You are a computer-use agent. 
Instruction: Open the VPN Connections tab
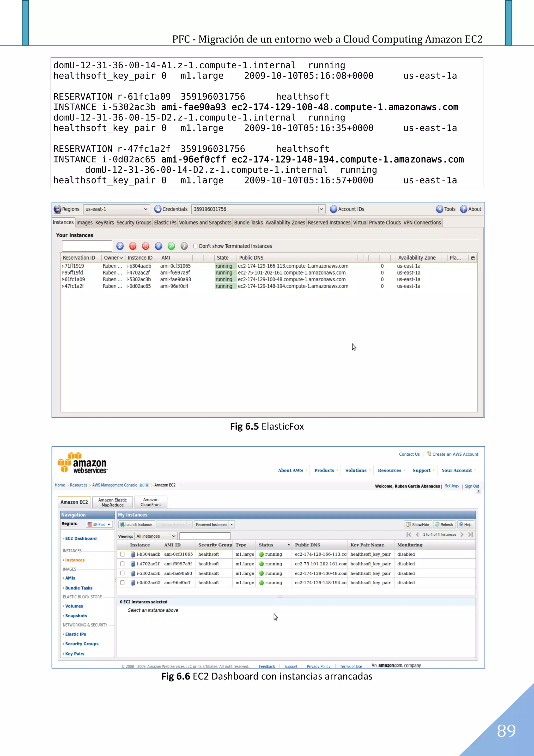[x=422, y=223]
